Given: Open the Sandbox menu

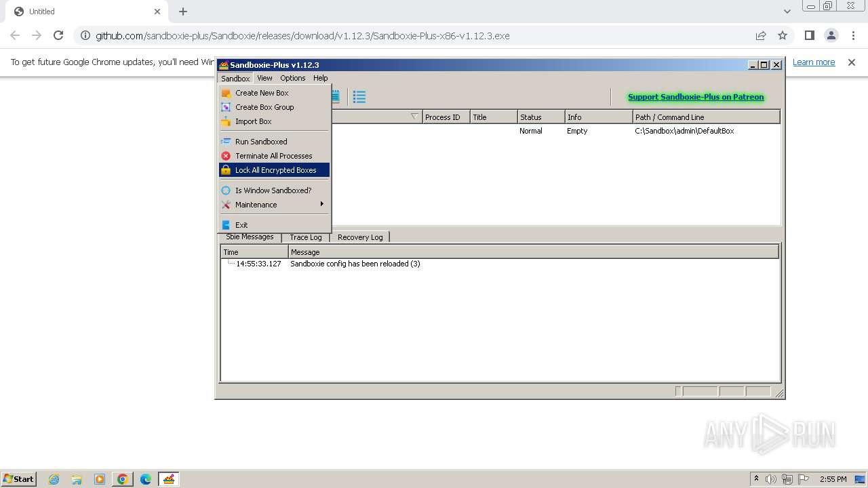Looking at the screenshot, I should [x=235, y=78].
